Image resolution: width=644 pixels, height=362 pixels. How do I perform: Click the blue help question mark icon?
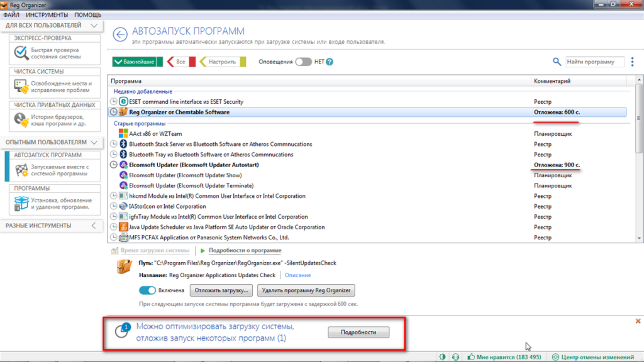coord(330,62)
